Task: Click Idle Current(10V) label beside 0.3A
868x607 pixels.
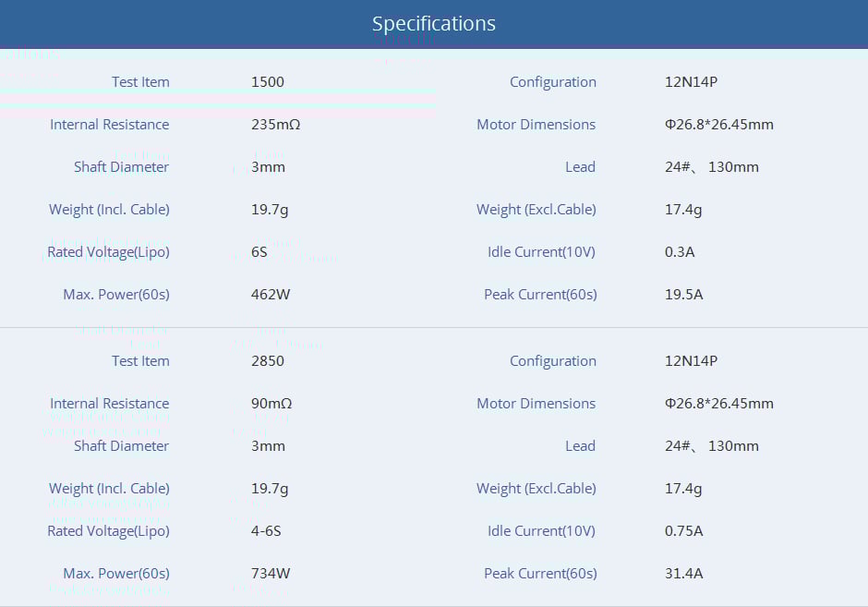Action: click(x=542, y=252)
